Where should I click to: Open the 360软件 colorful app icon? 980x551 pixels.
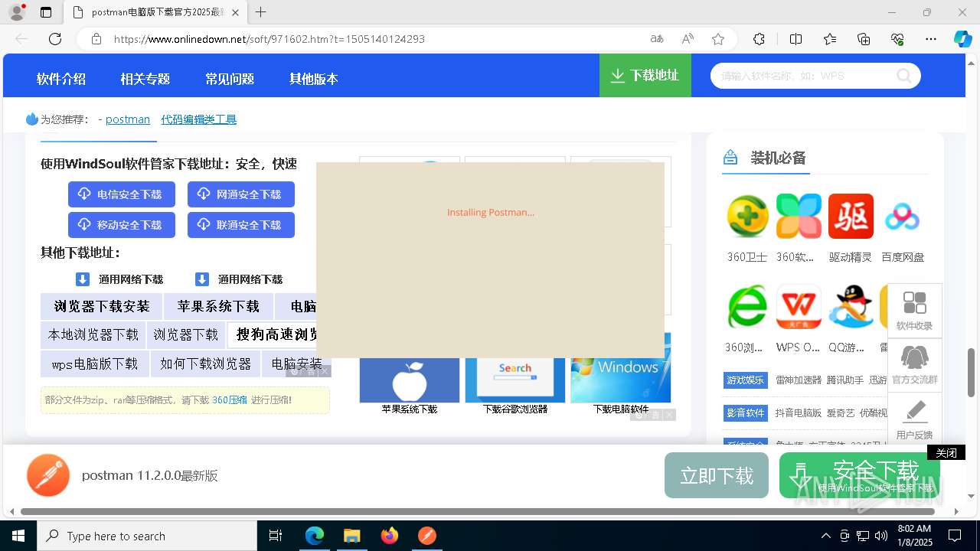(x=799, y=216)
